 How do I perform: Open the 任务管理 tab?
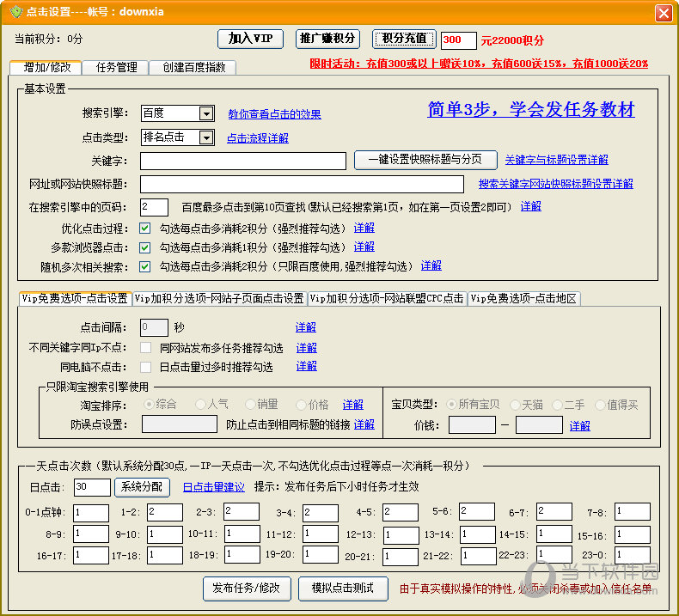116,67
